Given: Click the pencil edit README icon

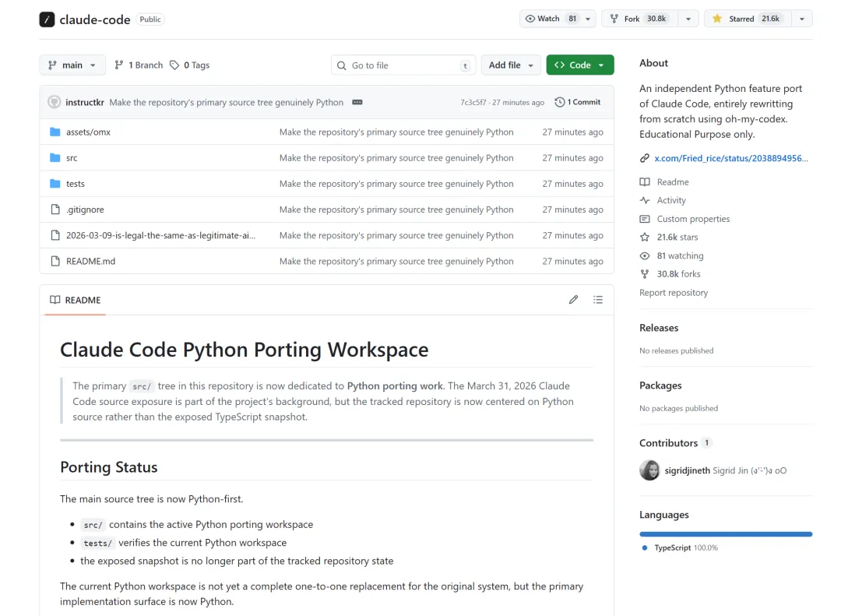Looking at the screenshot, I should 574,300.
